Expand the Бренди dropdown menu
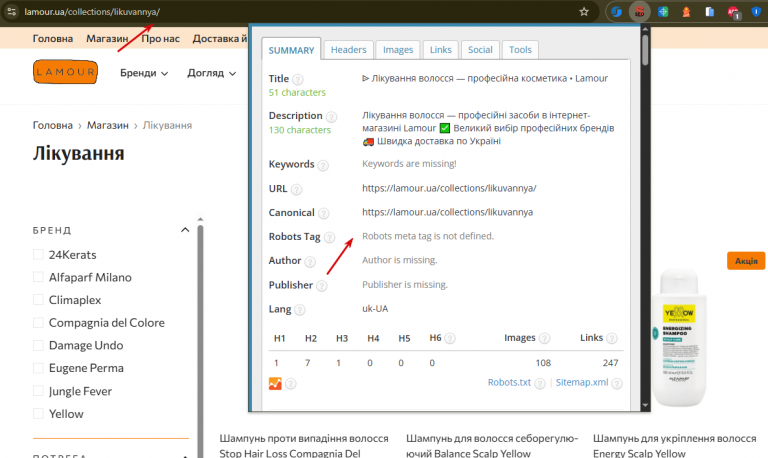 coord(144,73)
